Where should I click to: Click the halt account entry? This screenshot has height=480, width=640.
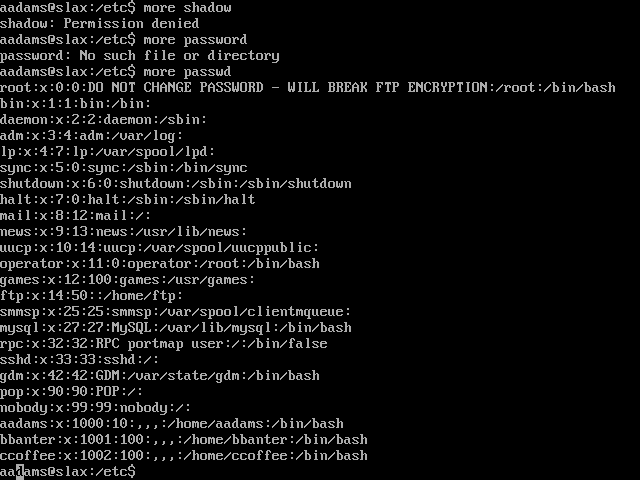click(128, 200)
